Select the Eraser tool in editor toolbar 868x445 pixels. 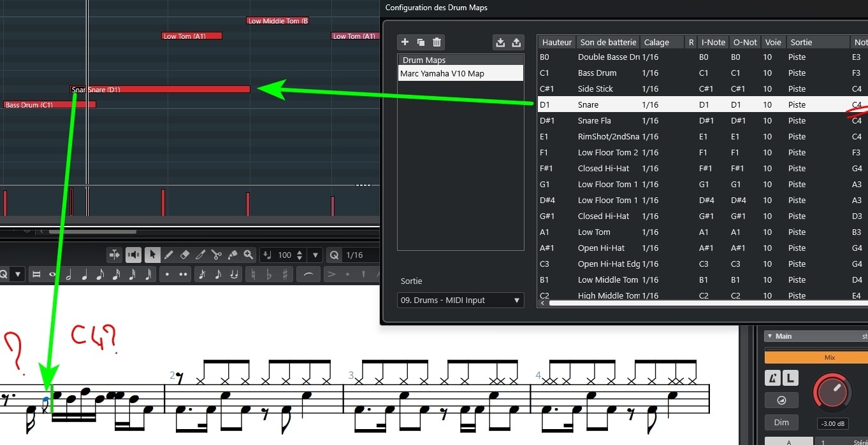point(185,255)
